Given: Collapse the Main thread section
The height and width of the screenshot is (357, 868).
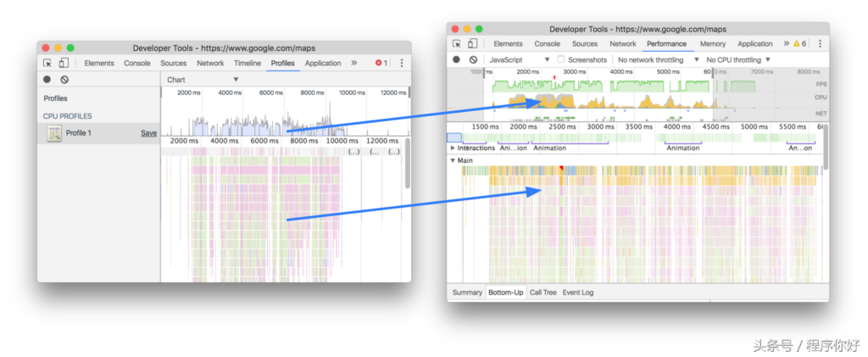Looking at the screenshot, I should click(453, 160).
